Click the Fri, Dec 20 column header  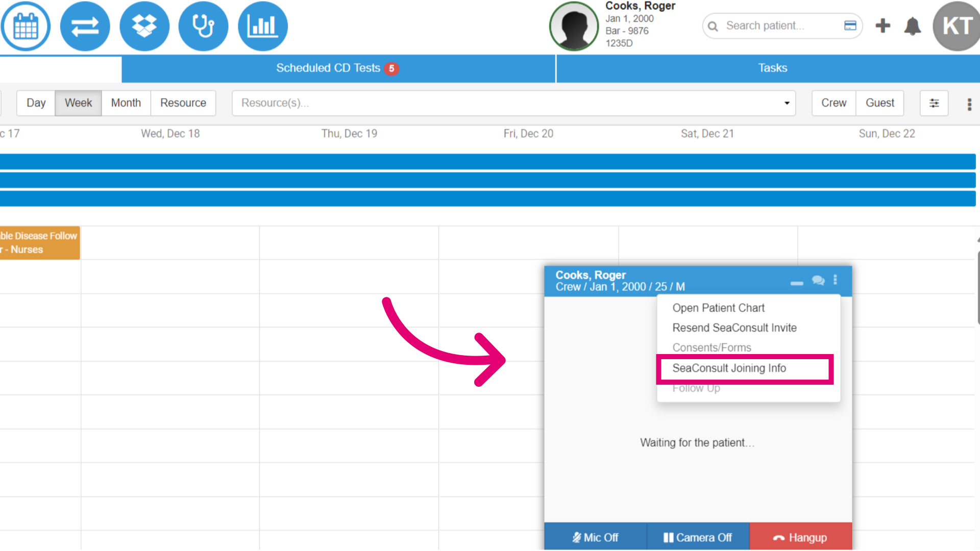click(x=528, y=134)
